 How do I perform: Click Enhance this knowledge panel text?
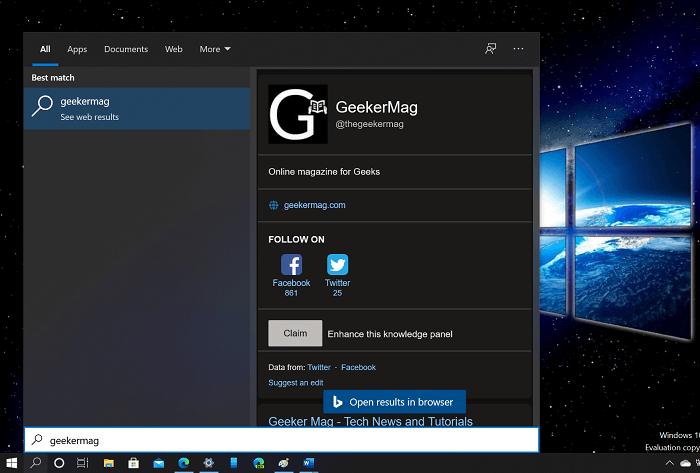390,334
